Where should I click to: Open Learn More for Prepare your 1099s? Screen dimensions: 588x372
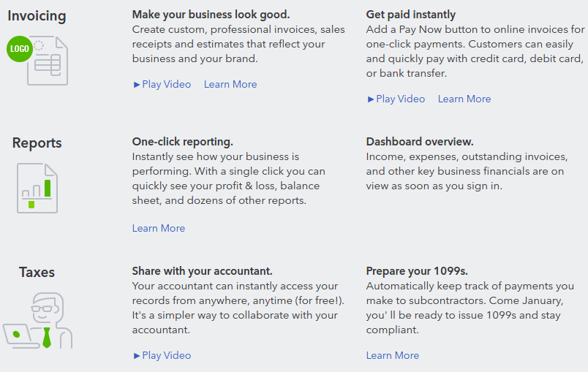(393, 355)
